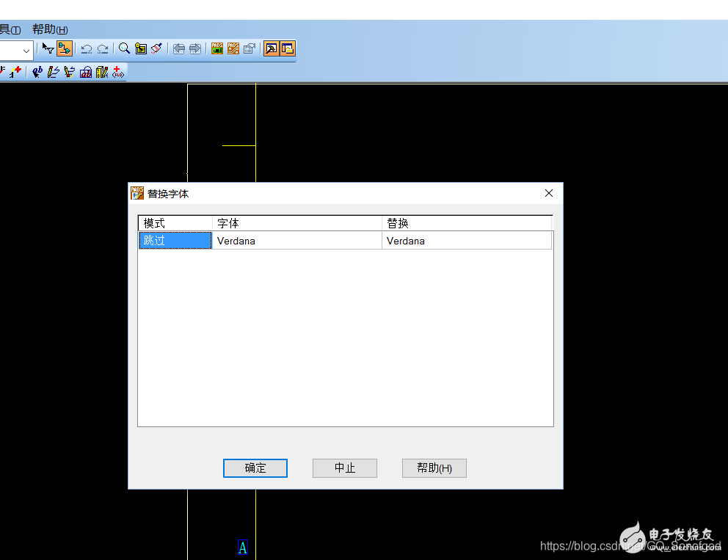Click the 替换 column header
This screenshot has height=560, width=728.
pyautogui.click(x=467, y=223)
